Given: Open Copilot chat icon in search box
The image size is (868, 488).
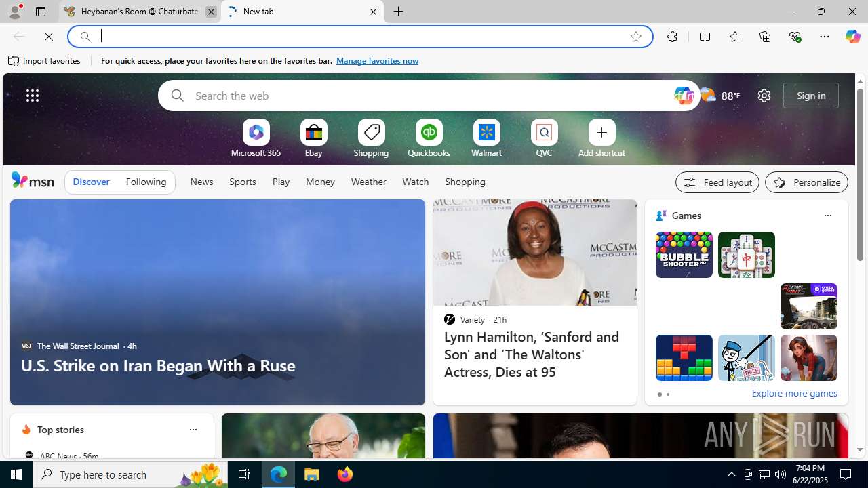Looking at the screenshot, I should pyautogui.click(x=684, y=96).
